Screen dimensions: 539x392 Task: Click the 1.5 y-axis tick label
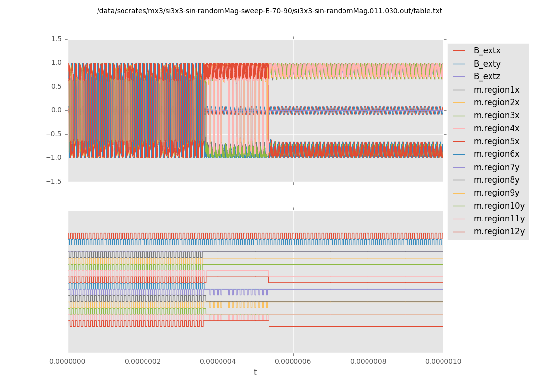(56, 39)
